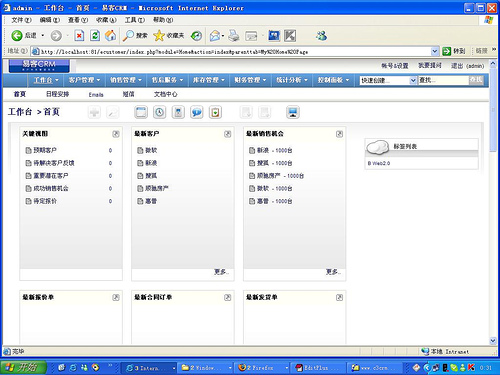The width and height of the screenshot is (500, 375).
Task: Expand the 统计分析 dropdown menu
Action: tap(292, 80)
